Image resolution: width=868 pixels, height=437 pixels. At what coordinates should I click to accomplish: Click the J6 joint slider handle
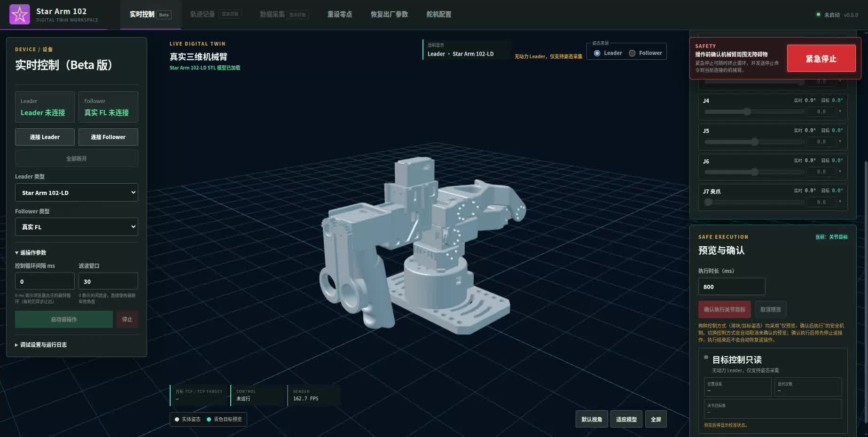755,172
